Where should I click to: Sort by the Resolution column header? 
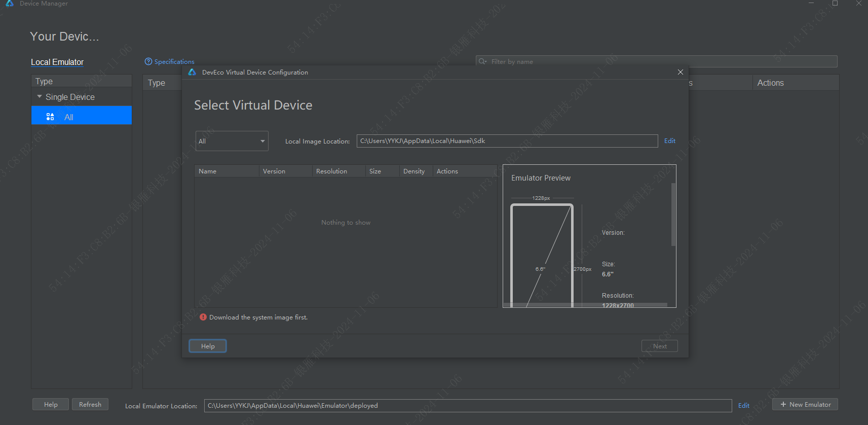338,171
